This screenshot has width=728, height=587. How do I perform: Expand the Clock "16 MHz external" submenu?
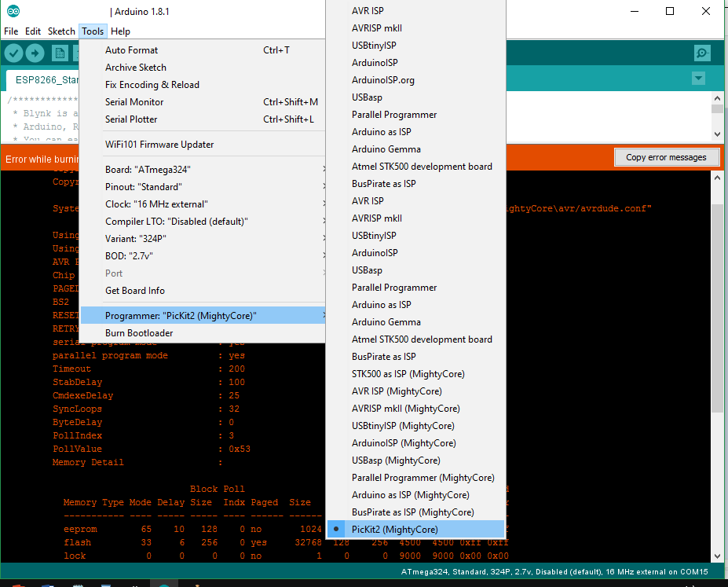(203, 204)
